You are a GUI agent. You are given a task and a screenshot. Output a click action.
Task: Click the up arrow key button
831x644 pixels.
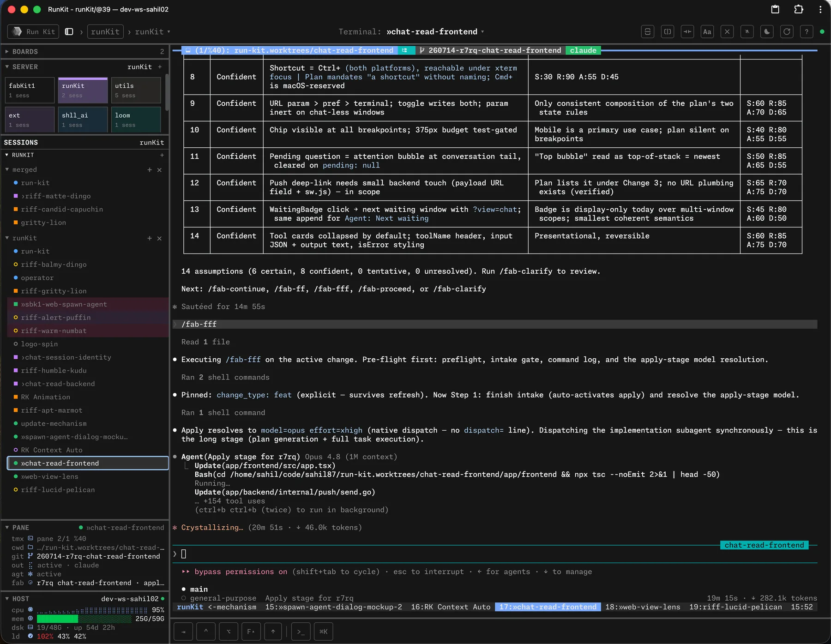click(273, 632)
